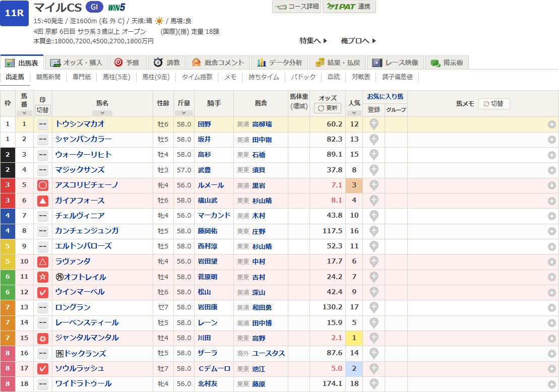Select the パドック sub-navigation item
Image resolution: width=559 pixels, height=392 pixels.
pos(304,77)
